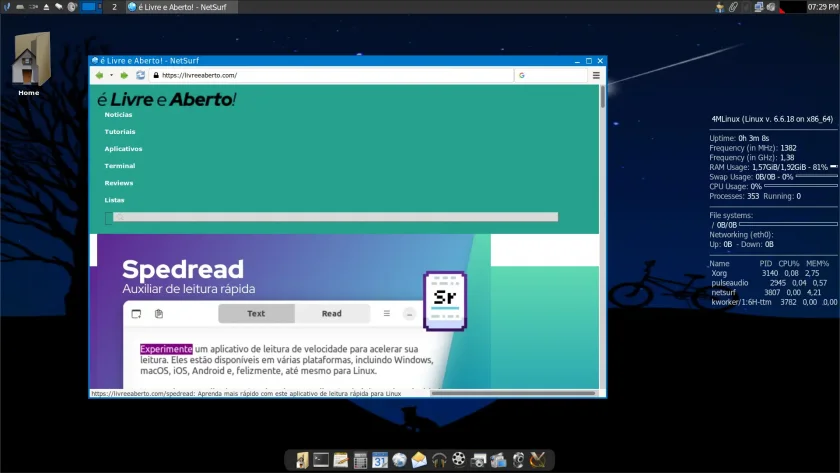Click the paperclip clipboard tray icon
This screenshot has height=473, width=840.
[x=732, y=7]
